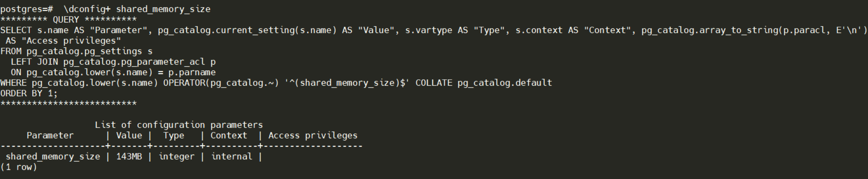Click the FROM pg_catalog.pg_settings line
Viewport: 868px width, 179px height.
point(76,51)
